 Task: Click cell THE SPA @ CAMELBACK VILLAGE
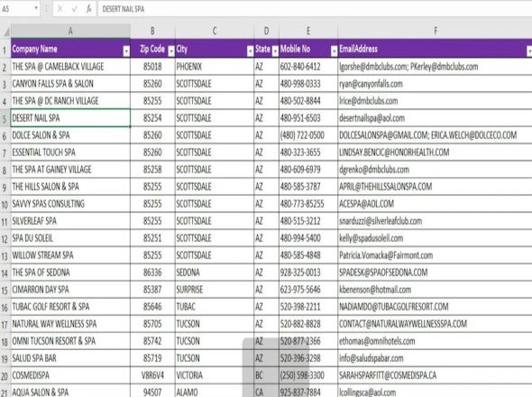70,67
